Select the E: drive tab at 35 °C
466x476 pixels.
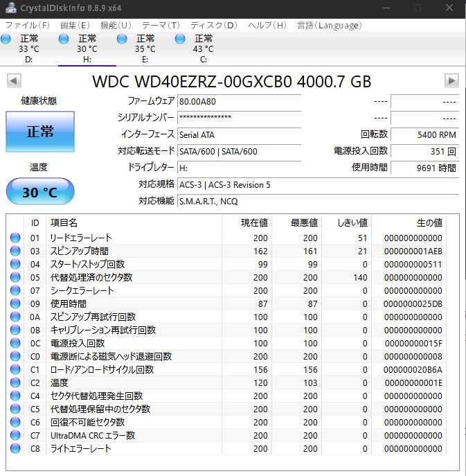pyautogui.click(x=145, y=49)
